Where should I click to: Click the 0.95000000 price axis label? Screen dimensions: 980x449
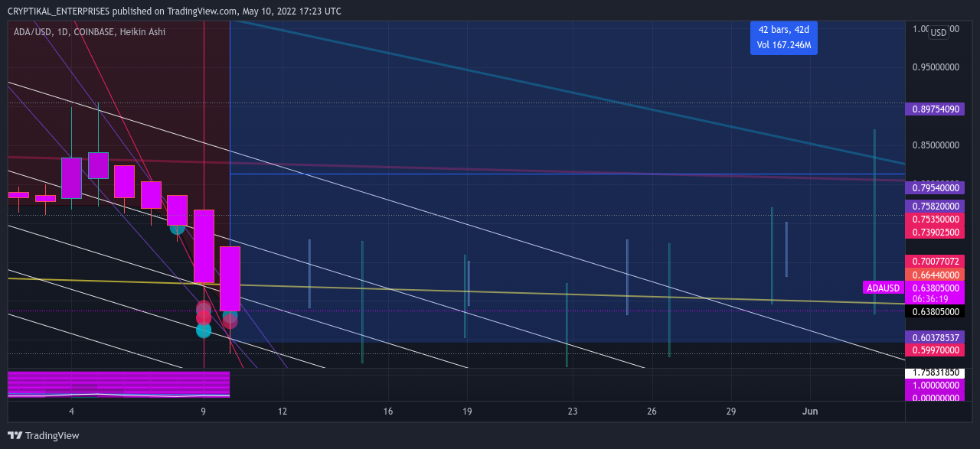coord(936,67)
